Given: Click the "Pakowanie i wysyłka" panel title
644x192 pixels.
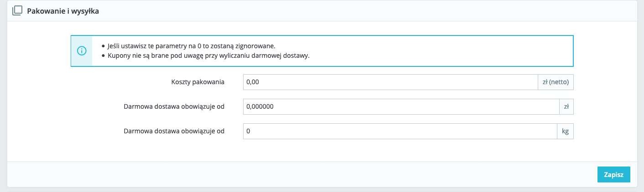Looking at the screenshot, I should [x=63, y=11].
